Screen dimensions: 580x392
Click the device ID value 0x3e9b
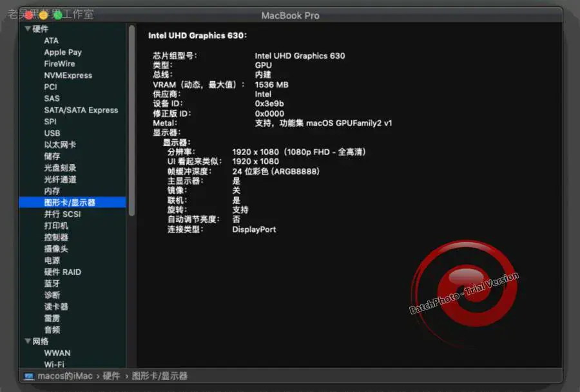tap(269, 104)
